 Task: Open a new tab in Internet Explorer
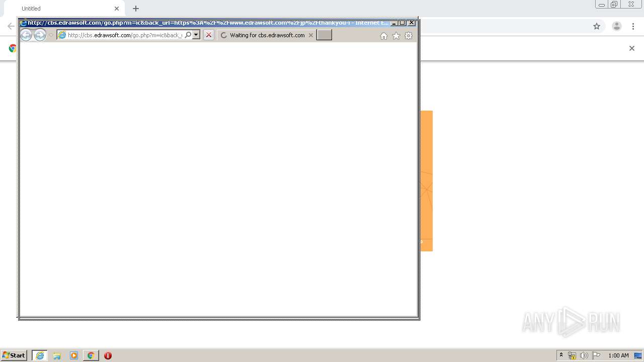[x=324, y=35]
